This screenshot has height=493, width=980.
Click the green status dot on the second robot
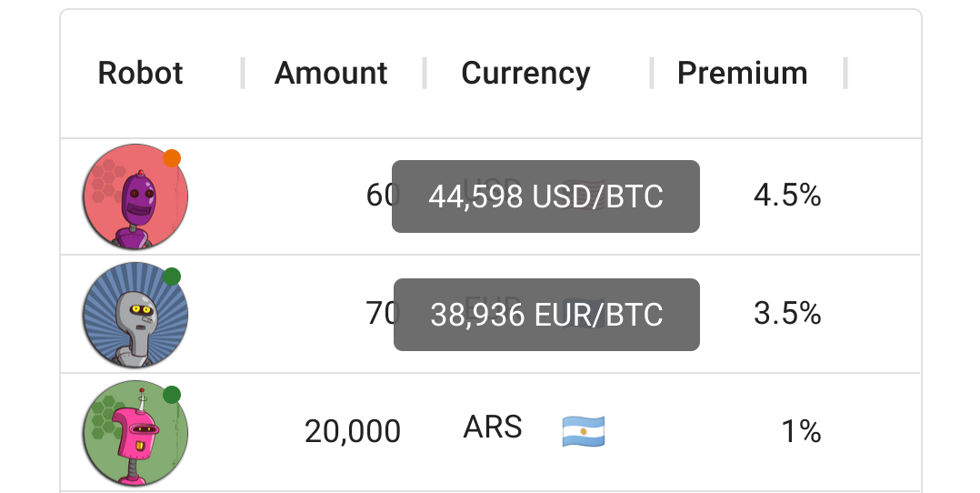pyautogui.click(x=172, y=277)
